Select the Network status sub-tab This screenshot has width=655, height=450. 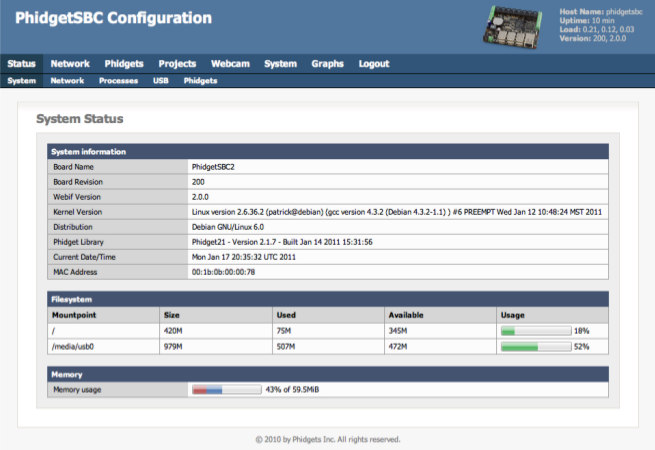(67, 81)
